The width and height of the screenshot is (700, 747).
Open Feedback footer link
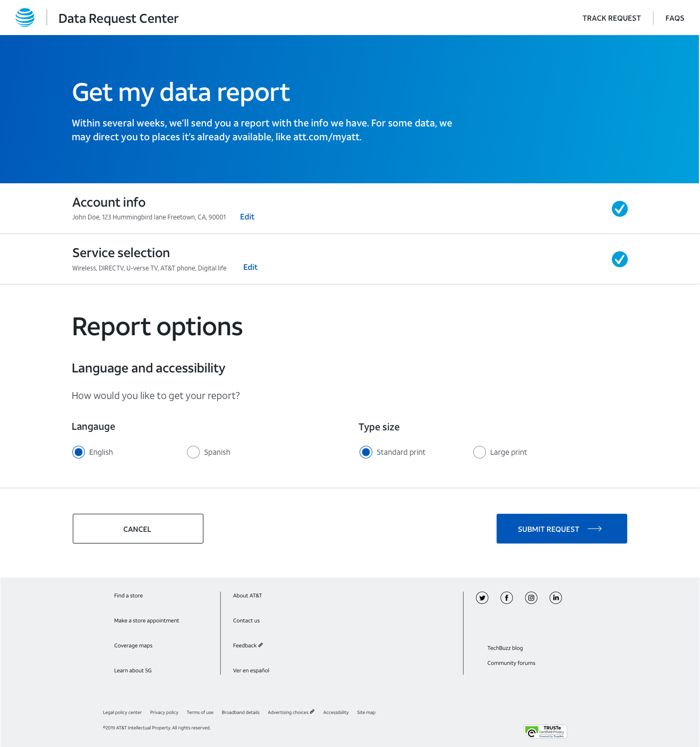point(248,646)
